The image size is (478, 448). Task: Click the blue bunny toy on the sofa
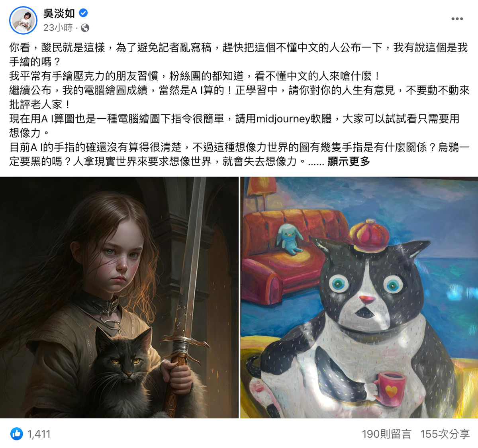(290, 239)
